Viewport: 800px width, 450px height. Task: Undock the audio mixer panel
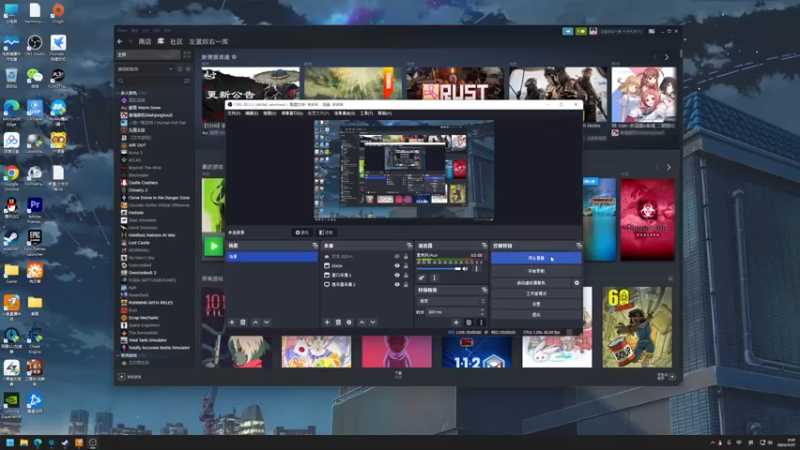pyautogui.click(x=484, y=246)
